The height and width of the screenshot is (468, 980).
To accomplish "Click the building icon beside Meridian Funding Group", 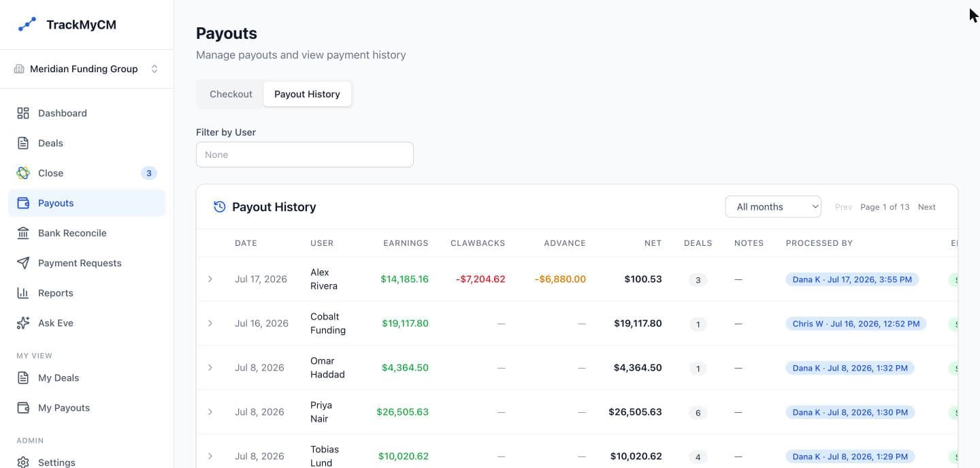I will tap(19, 69).
